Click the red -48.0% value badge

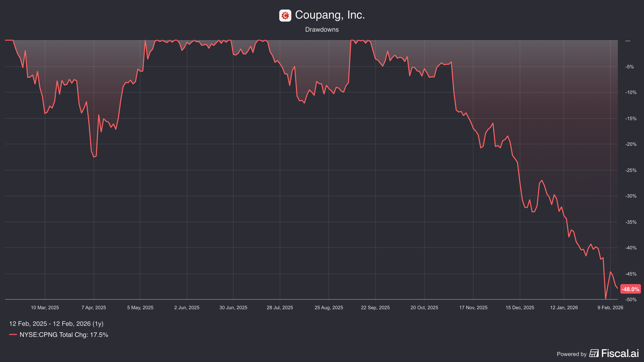coord(630,289)
